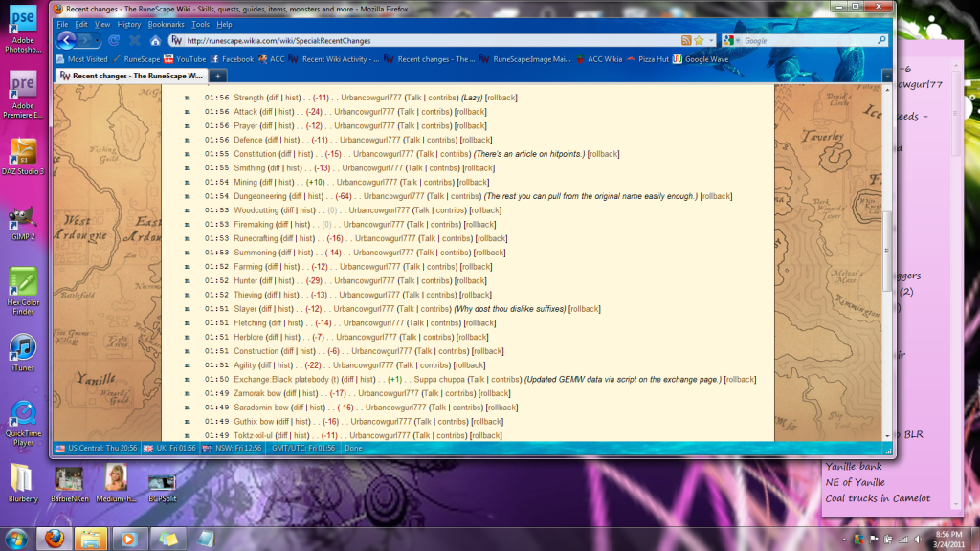
Task: Open the search engine selector dropdown
Action: click(731, 40)
